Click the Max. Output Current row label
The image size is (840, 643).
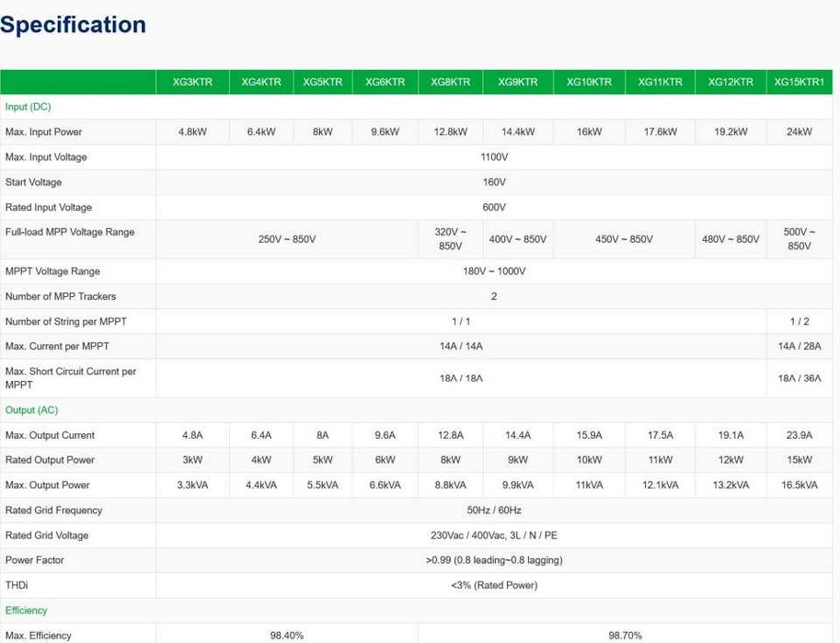point(50,435)
